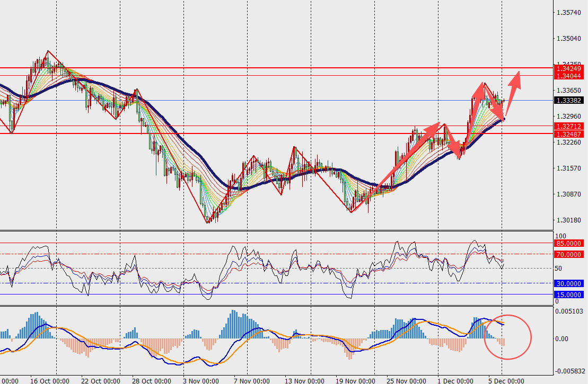Click the 15.0000 oversold level label
The image size is (588, 384).
(x=568, y=294)
